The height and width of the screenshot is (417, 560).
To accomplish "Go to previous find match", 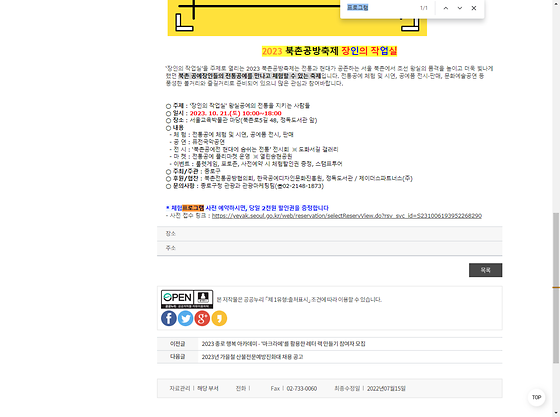I will (446, 8).
